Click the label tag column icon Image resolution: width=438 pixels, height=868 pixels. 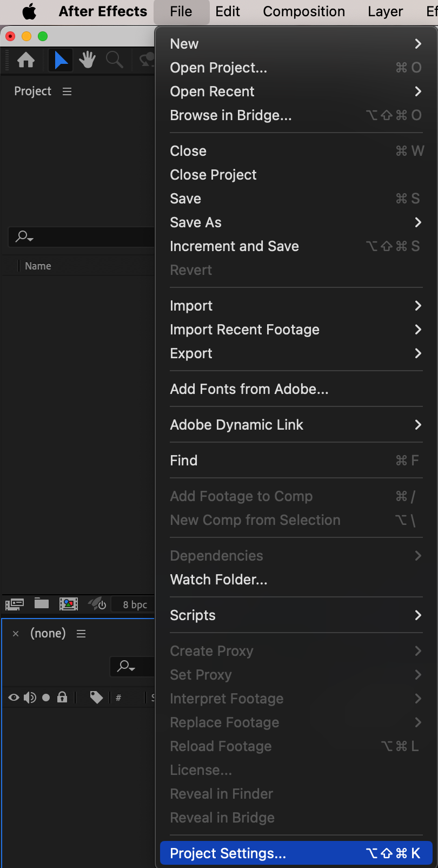click(x=96, y=698)
